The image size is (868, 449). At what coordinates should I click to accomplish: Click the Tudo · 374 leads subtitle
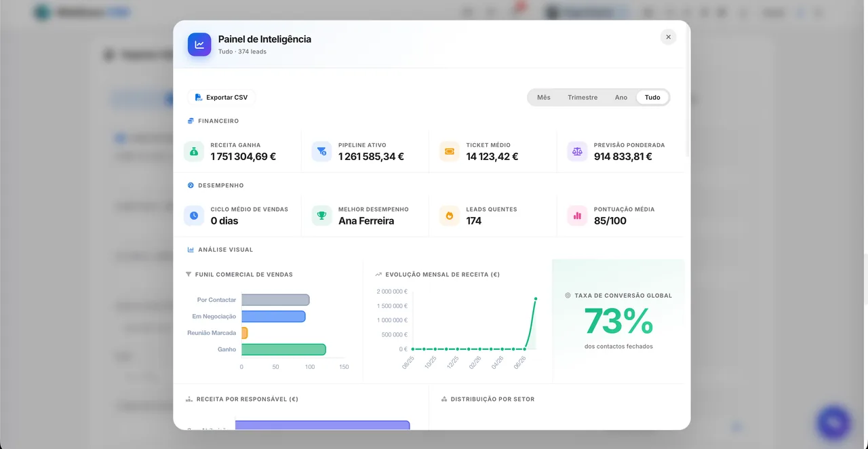pyautogui.click(x=242, y=52)
